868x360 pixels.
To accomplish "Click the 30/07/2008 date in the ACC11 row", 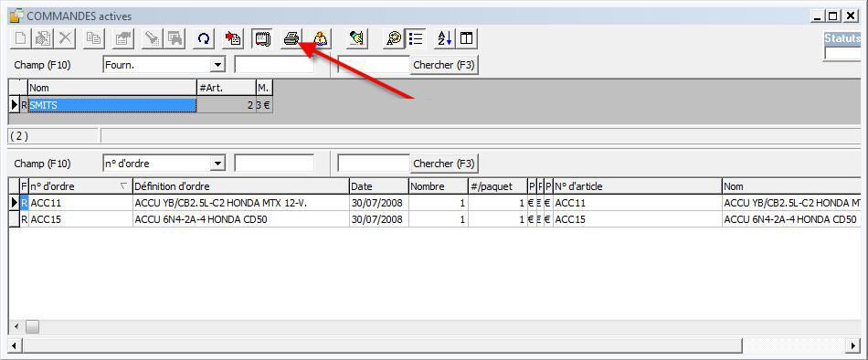I will pos(378,203).
